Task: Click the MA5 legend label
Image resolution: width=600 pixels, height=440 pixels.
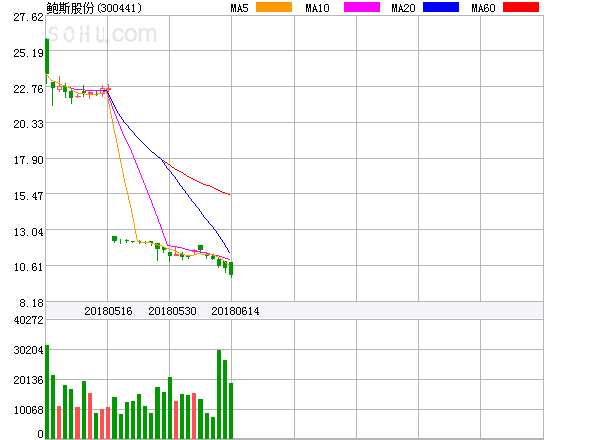Action: pyautogui.click(x=239, y=8)
